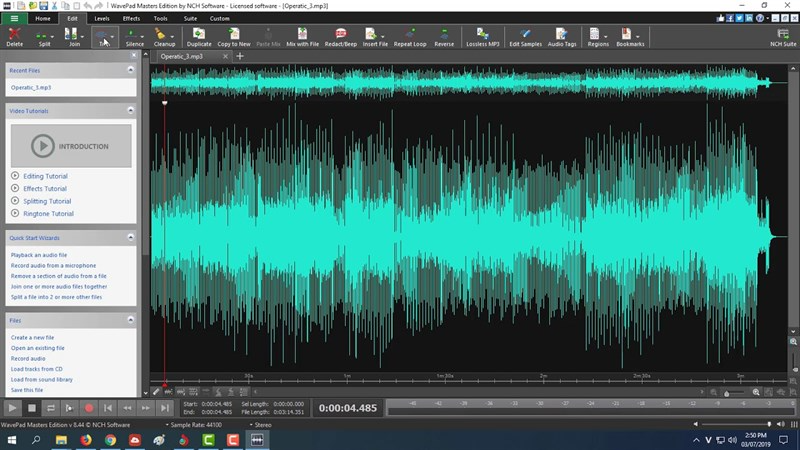Click Load tracks from CD link
800x450 pixels.
pos(37,369)
